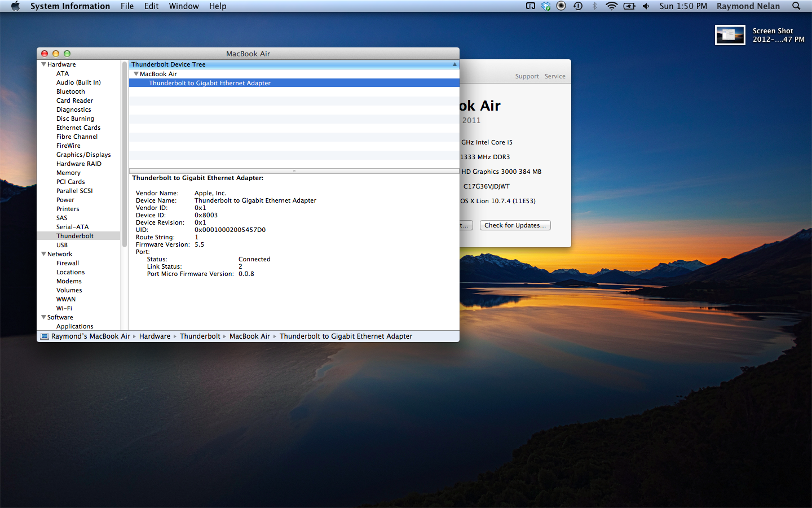The image size is (812, 508).
Task: Click the volume icon in menu bar
Action: click(646, 6)
